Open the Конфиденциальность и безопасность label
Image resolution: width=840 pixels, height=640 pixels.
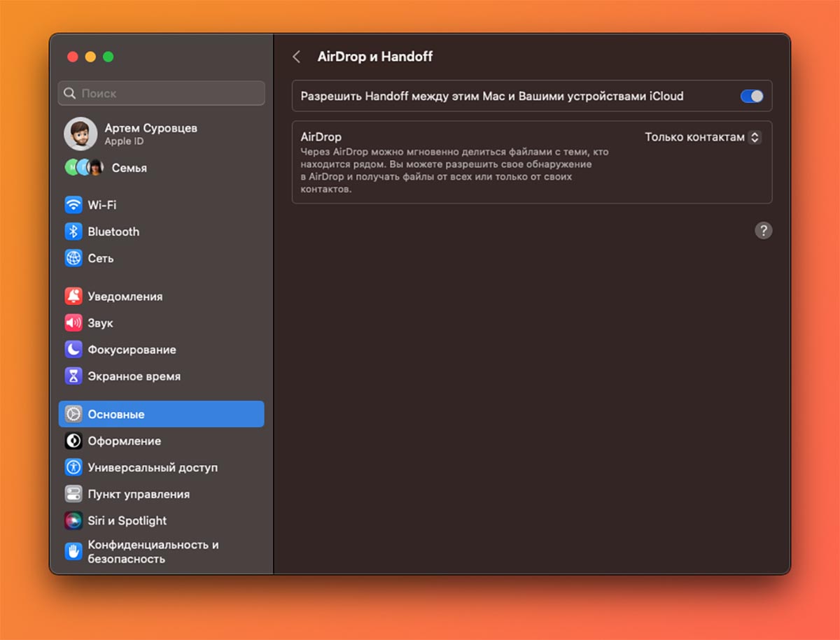(153, 552)
